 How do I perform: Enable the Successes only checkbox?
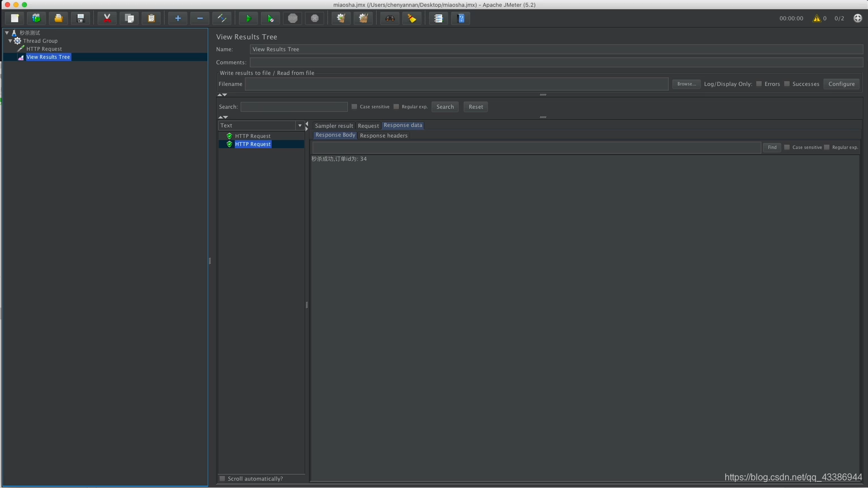787,84
